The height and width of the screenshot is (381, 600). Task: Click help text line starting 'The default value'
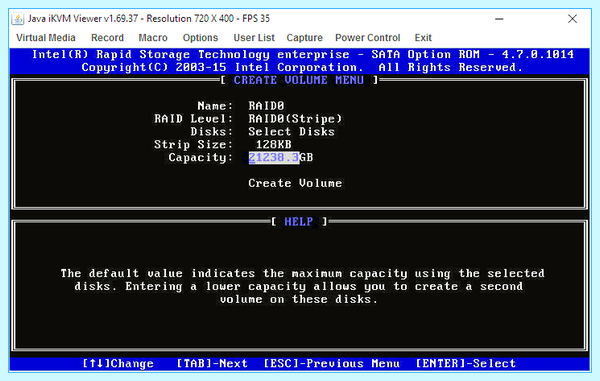point(302,273)
